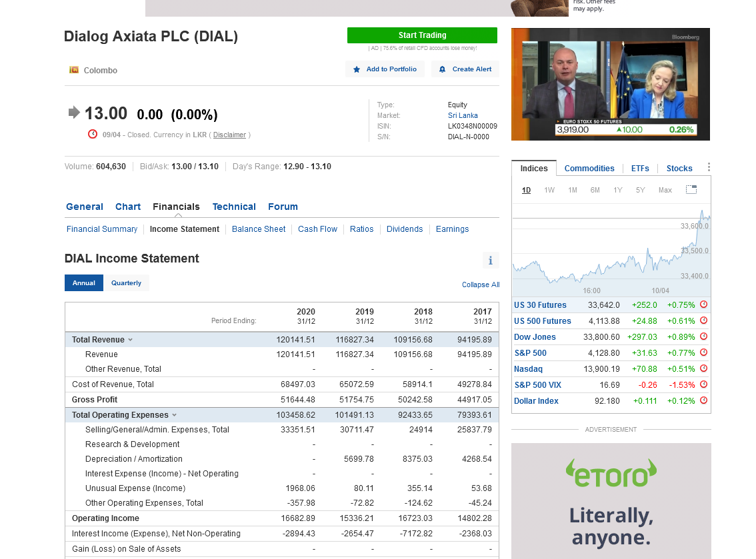756x559 pixels.
Task: Click clock icon in Dollar Index row
Action: point(703,400)
